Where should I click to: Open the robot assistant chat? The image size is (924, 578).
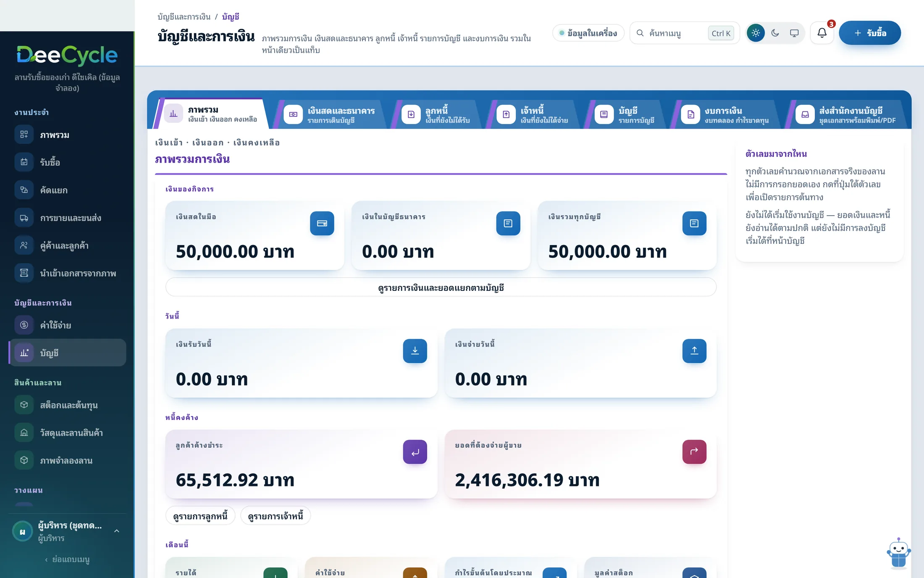coord(898,553)
